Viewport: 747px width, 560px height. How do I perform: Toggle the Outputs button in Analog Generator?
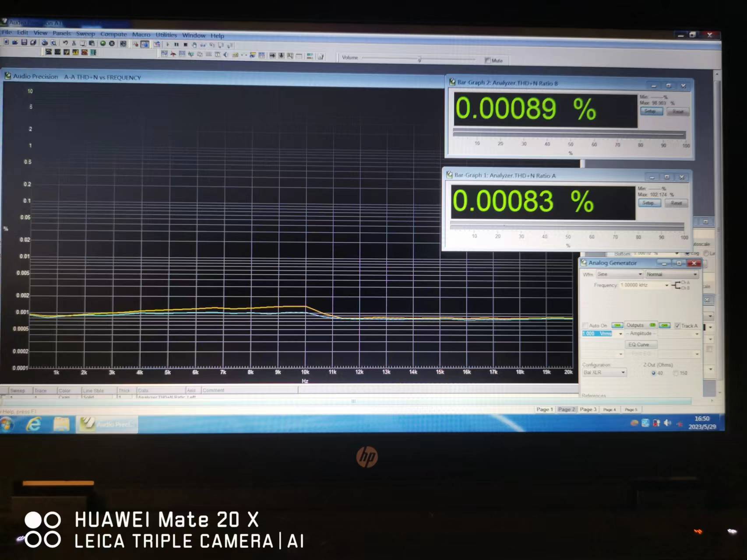click(x=641, y=325)
